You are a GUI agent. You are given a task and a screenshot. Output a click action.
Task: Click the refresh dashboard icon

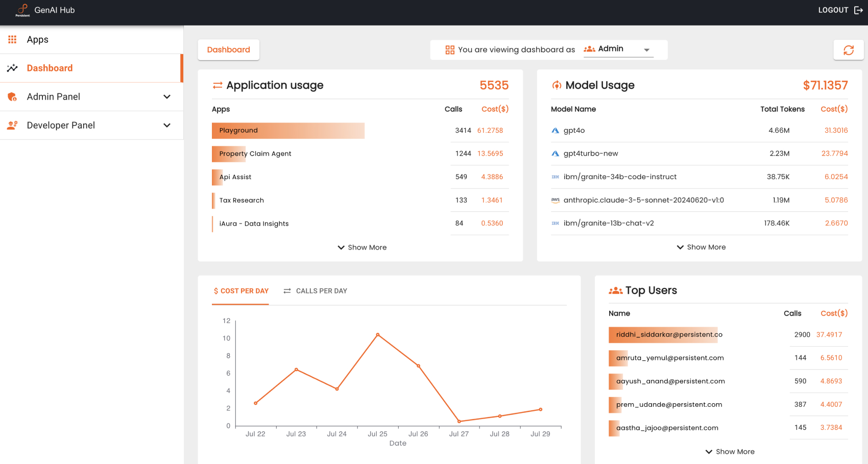(x=849, y=50)
